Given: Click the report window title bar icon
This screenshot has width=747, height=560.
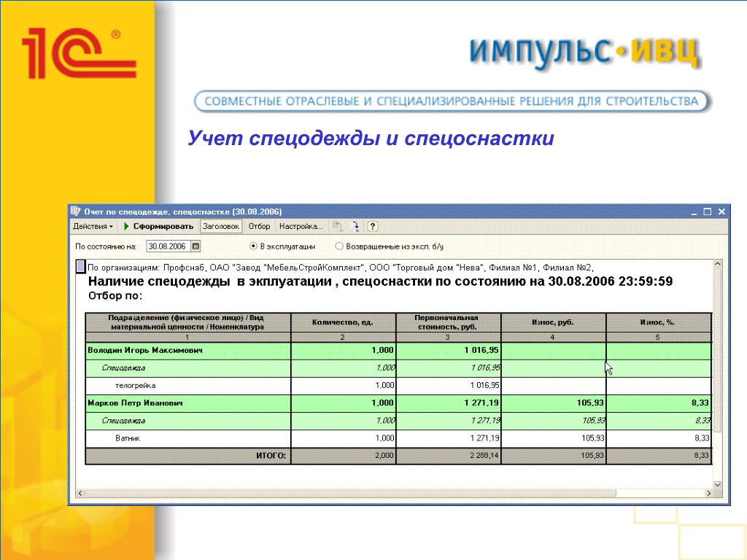Looking at the screenshot, I should pyautogui.click(x=75, y=211).
